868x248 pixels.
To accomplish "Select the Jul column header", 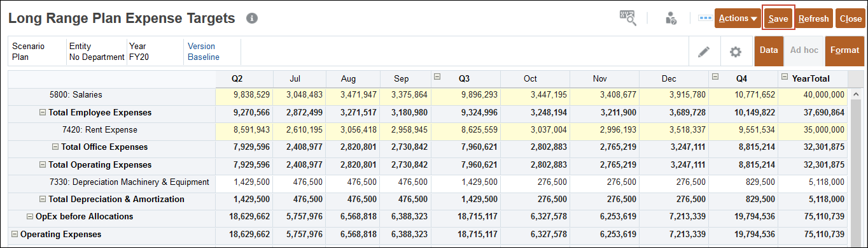I will (x=300, y=79).
